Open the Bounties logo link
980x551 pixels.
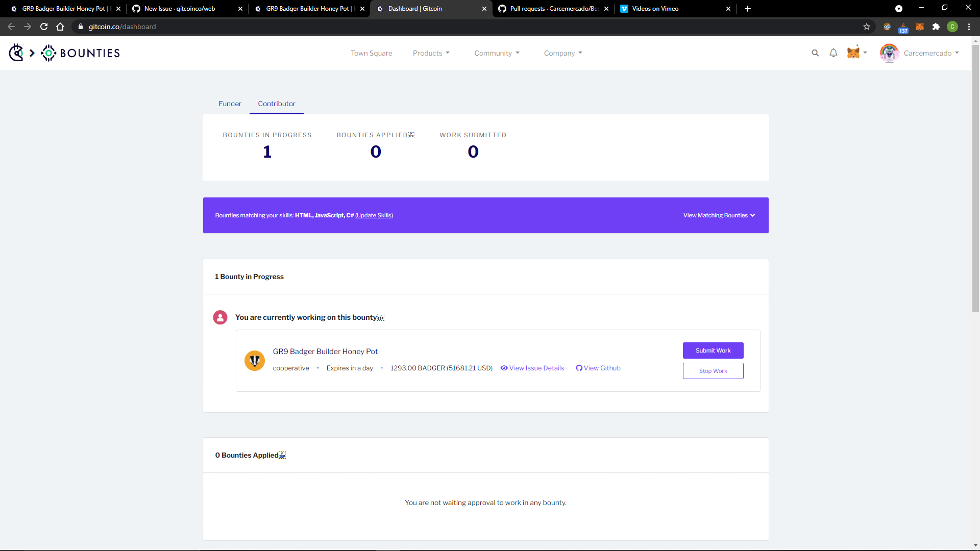point(81,53)
